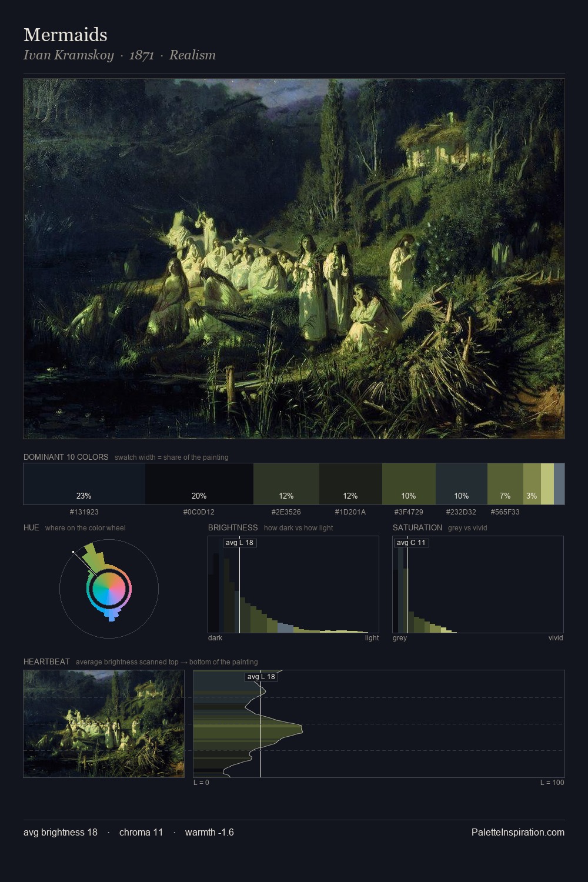
Task: Click the hex code #0C0D12
Action: [199, 512]
